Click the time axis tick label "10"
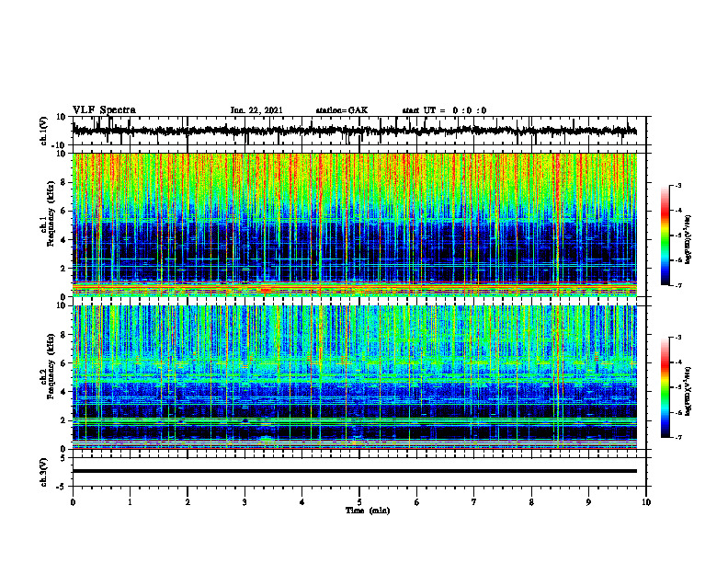The width and height of the screenshot is (728, 563). click(x=646, y=502)
